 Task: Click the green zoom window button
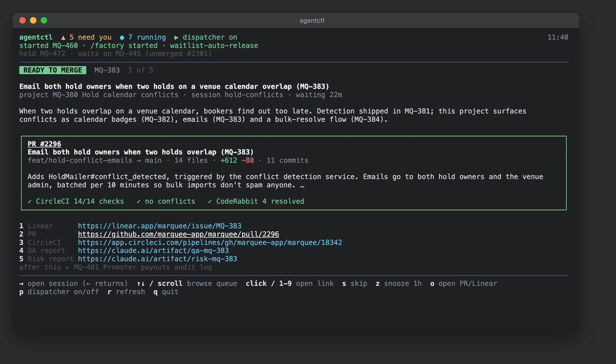(44, 20)
